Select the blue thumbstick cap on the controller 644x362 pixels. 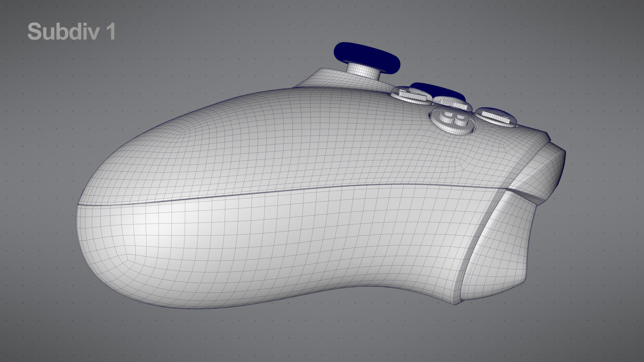point(367,58)
